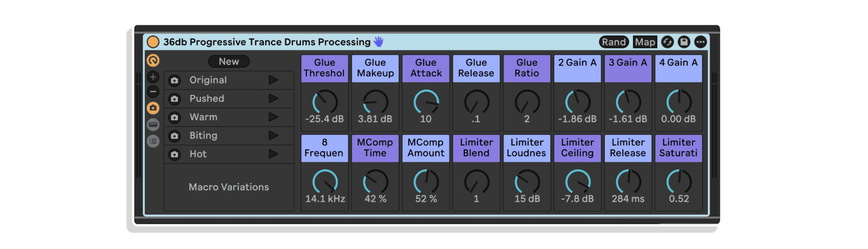This screenshot has height=249, width=868.
Task: Click the Glue Ratio knob
Action: [528, 102]
